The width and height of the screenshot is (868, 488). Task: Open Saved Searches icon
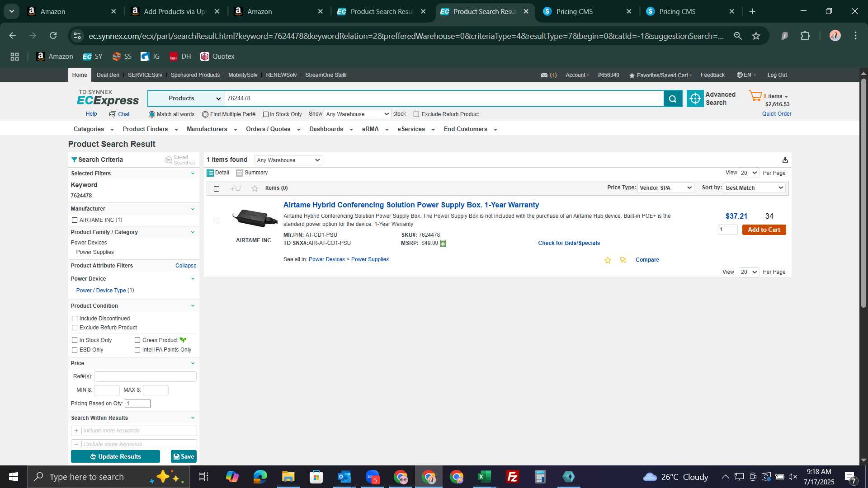tap(169, 160)
